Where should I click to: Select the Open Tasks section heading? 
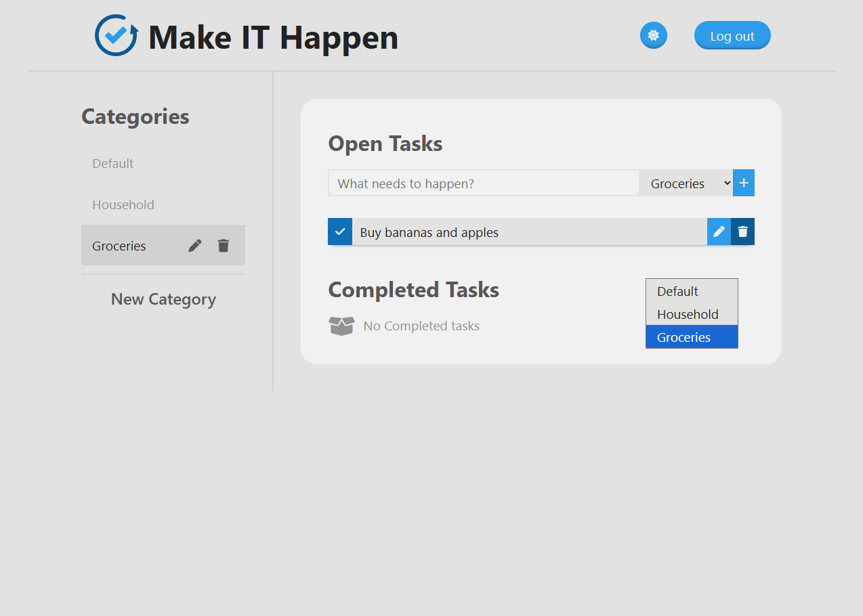(x=385, y=143)
